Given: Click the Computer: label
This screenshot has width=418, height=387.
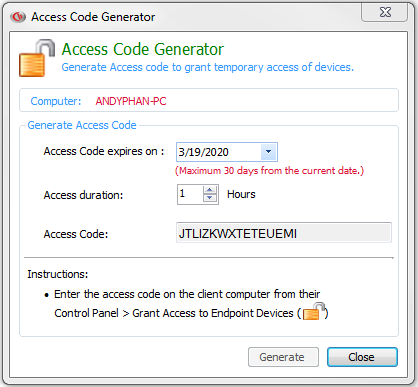Looking at the screenshot, I should point(56,101).
